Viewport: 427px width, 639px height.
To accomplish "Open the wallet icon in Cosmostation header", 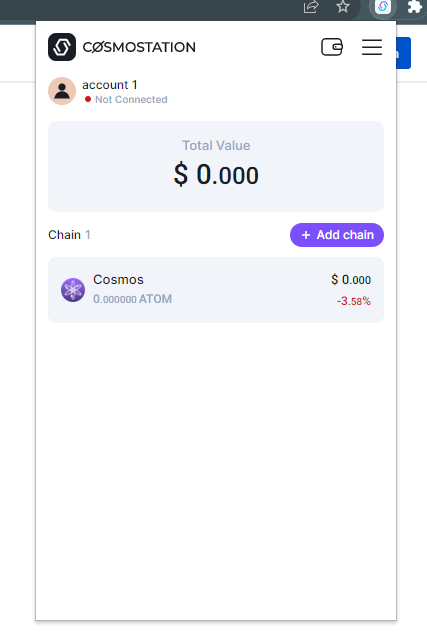I will tap(332, 47).
